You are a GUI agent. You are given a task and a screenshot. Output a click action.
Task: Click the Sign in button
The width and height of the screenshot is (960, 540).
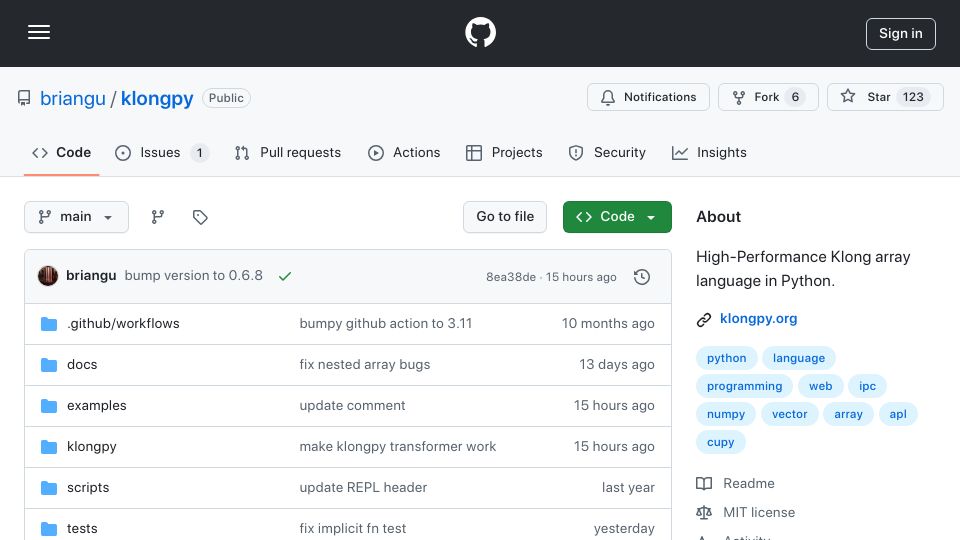tap(901, 34)
